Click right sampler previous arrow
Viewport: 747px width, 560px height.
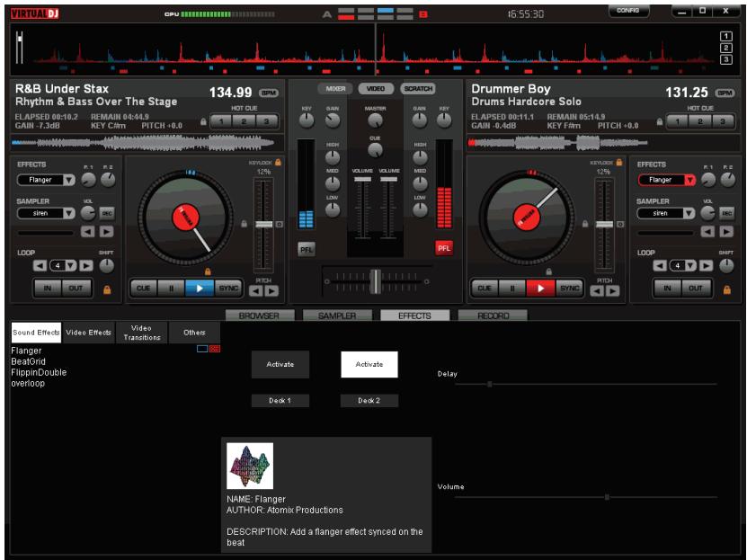(x=707, y=232)
